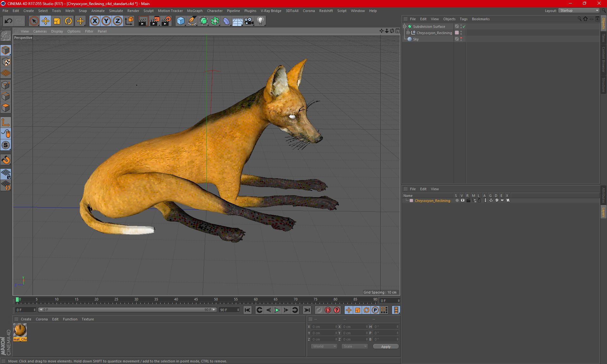Open the MoGraph menu

tap(195, 11)
